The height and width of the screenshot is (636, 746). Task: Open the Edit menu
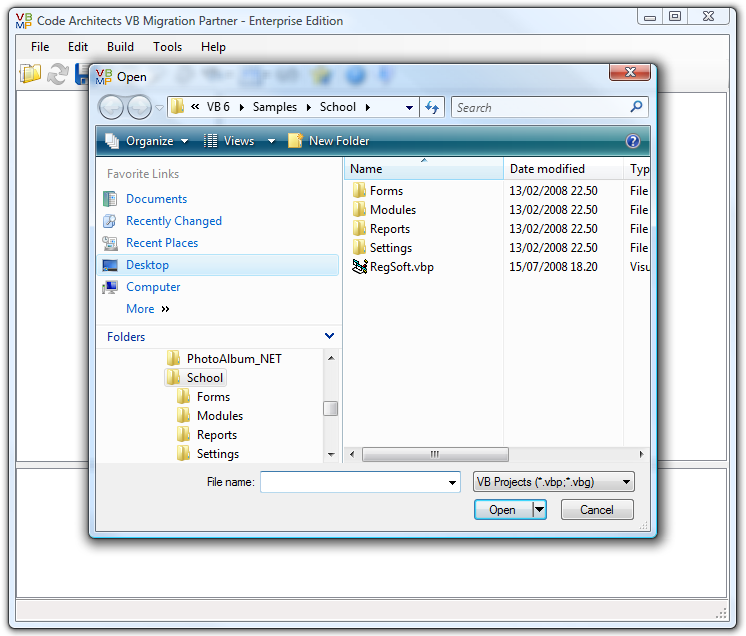tap(78, 47)
